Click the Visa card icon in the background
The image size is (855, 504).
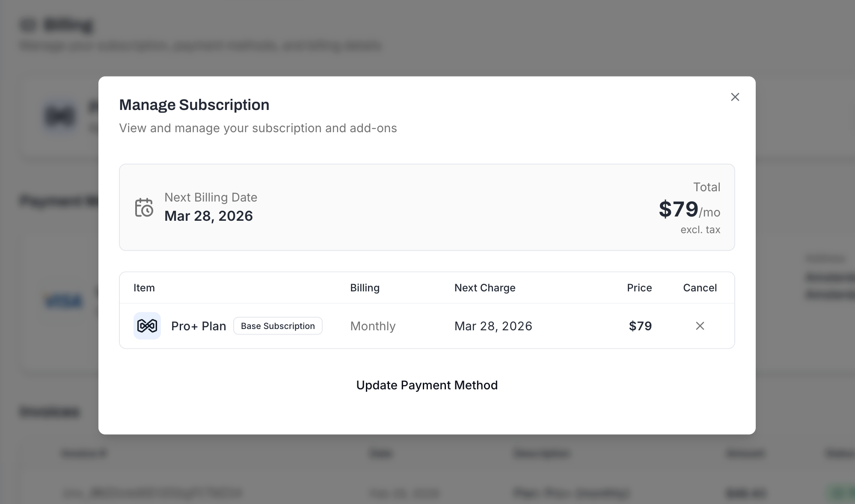point(63,300)
